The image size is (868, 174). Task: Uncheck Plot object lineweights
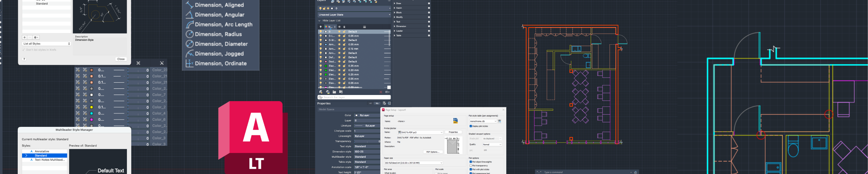coord(471,162)
